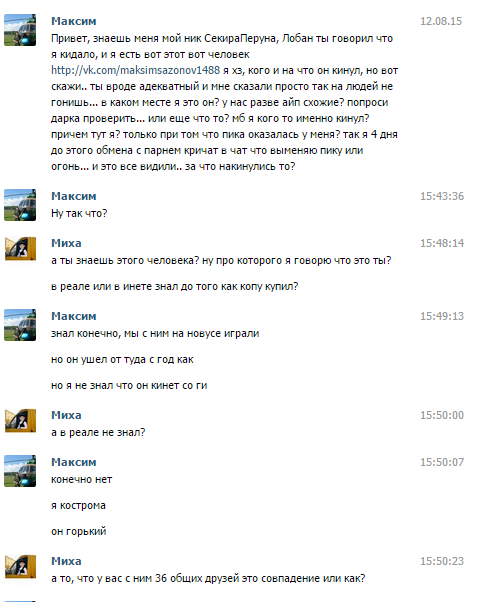Screen dimensions: 492x602
Task: Click Миха name on the 15:50:23 message
Action: [x=66, y=561]
